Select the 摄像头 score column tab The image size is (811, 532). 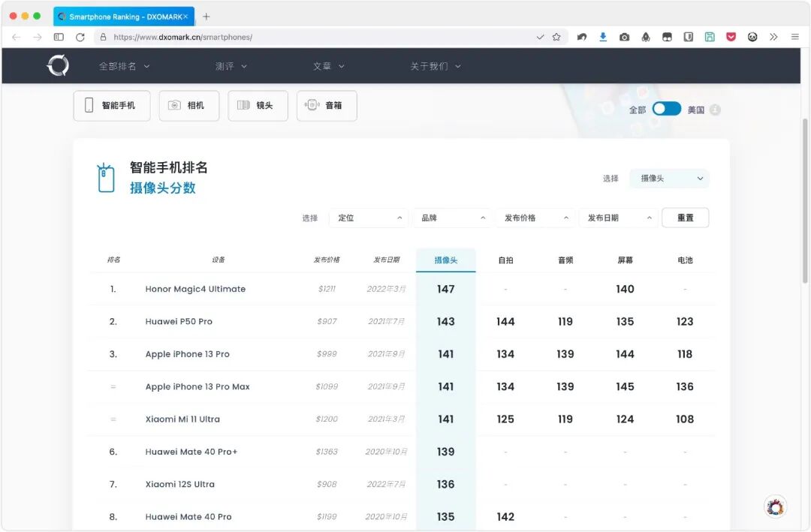446,260
